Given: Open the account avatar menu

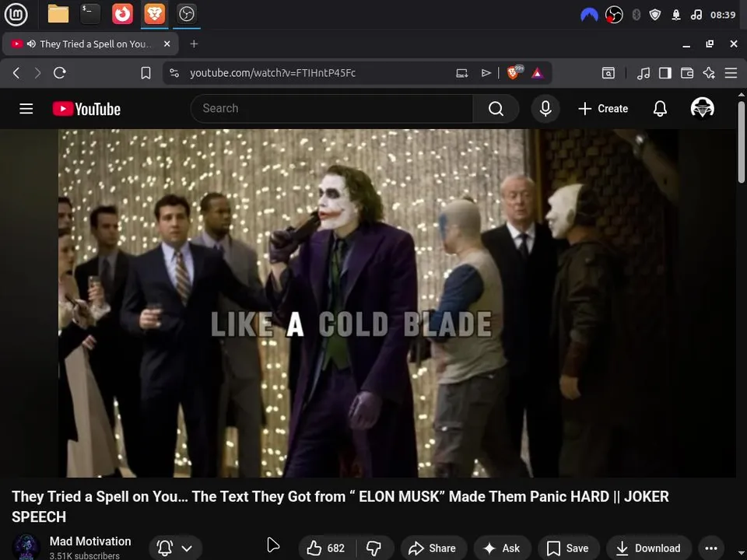Looking at the screenshot, I should point(702,108).
